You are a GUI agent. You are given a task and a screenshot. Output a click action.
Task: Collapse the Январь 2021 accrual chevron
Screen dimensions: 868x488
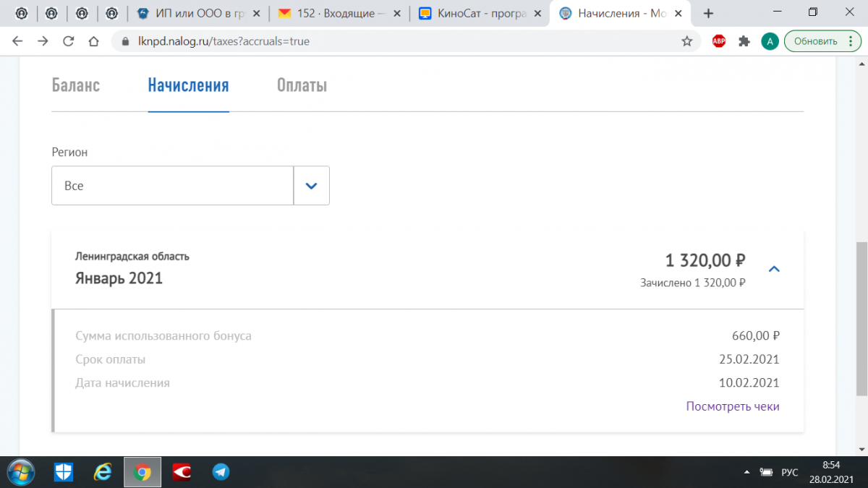tap(774, 269)
